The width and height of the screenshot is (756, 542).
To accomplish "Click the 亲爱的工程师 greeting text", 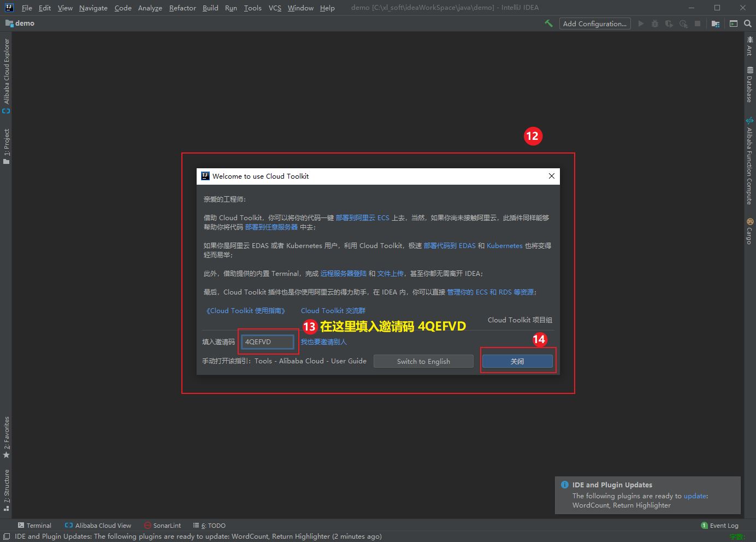I will tap(225, 199).
